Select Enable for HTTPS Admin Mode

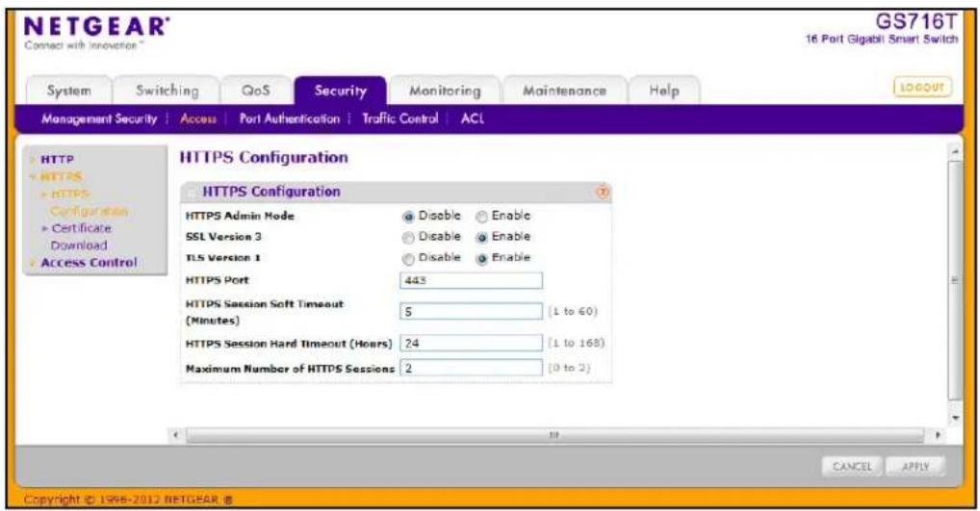pos(481,217)
